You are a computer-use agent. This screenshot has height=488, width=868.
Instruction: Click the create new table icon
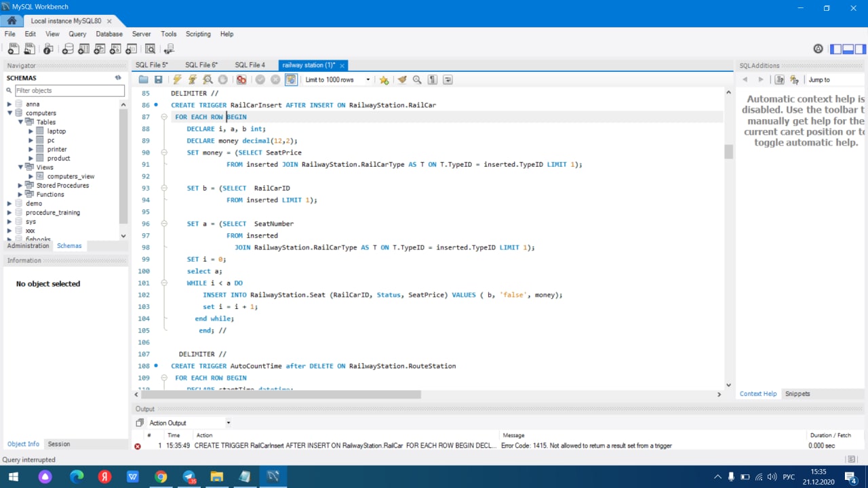tap(83, 49)
